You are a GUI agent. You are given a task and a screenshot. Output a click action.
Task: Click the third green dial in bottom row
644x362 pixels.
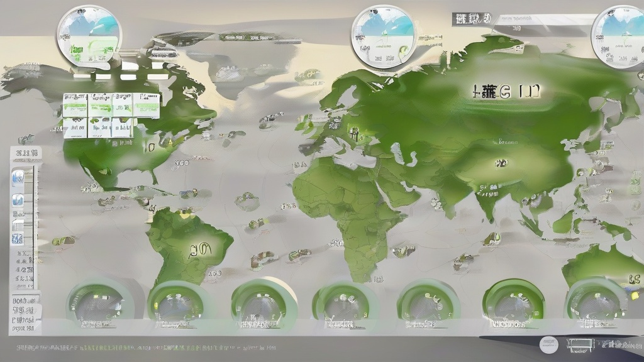(x=262, y=302)
